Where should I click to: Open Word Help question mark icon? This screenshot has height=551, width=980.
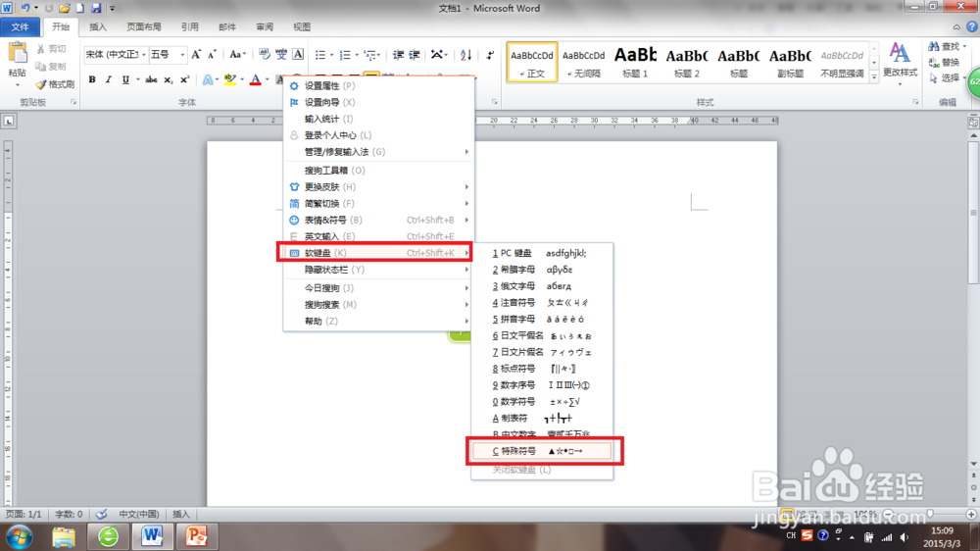click(972, 26)
